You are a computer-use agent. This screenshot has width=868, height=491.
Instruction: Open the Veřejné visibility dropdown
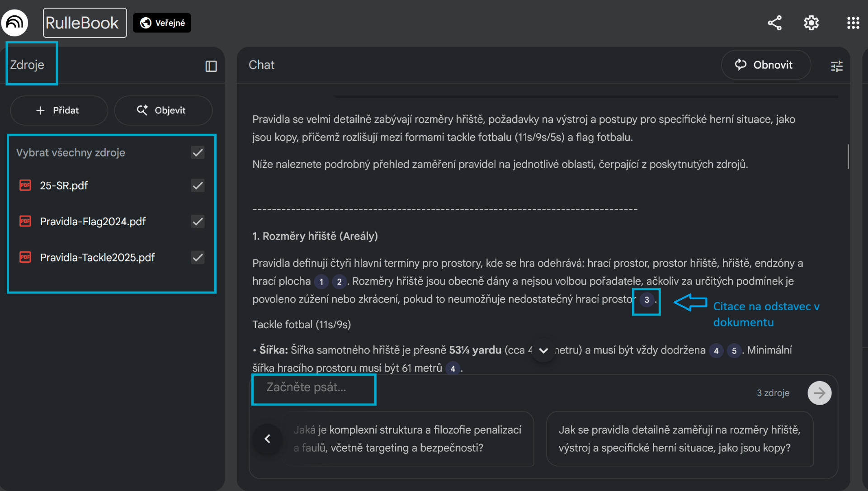tap(162, 23)
